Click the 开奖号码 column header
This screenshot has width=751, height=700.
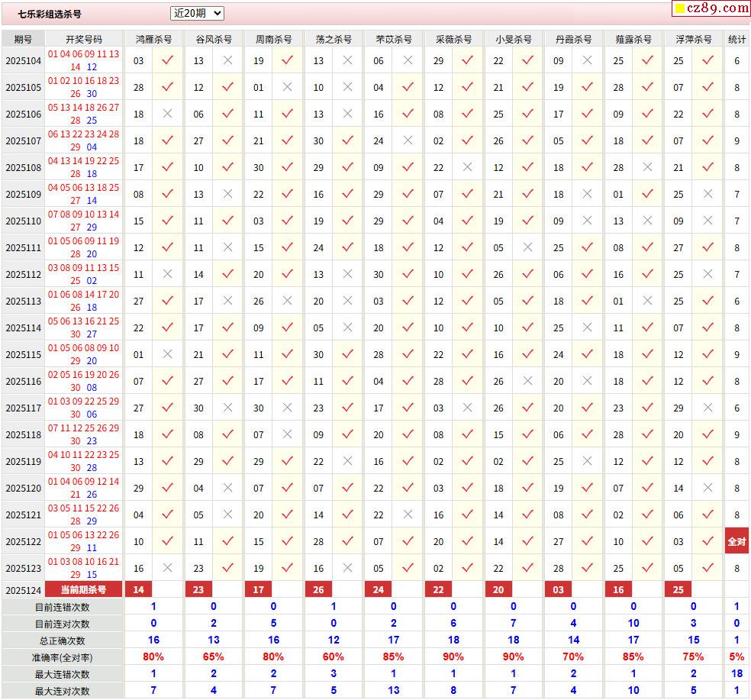tap(84, 39)
